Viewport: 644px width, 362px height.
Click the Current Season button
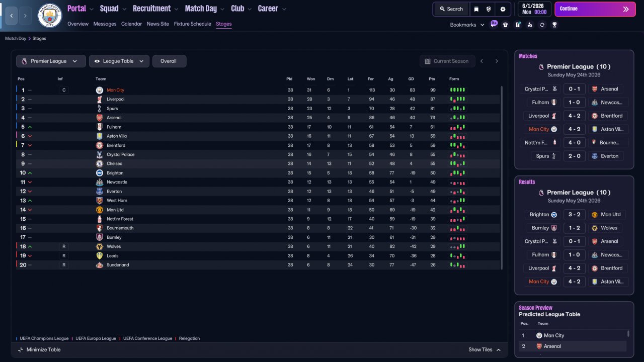pos(447,61)
